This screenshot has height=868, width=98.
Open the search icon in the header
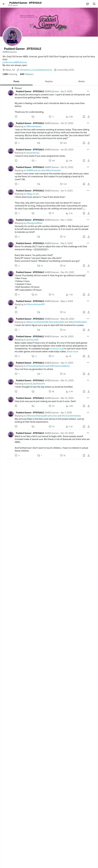coord(94,4)
